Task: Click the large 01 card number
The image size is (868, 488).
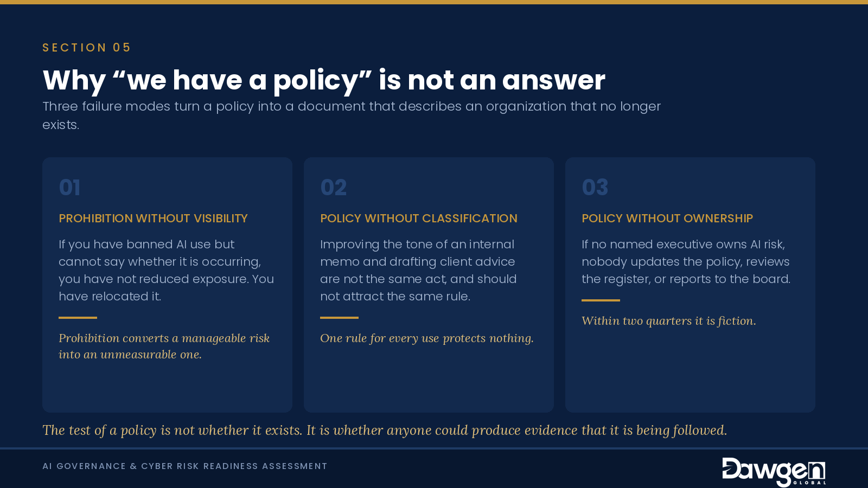Action: (69, 188)
